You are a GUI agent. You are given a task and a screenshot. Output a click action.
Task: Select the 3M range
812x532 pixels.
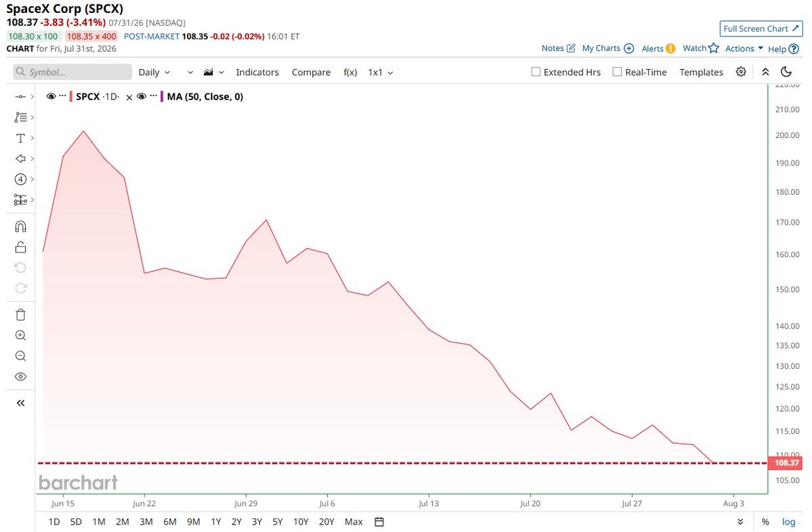pos(146,522)
